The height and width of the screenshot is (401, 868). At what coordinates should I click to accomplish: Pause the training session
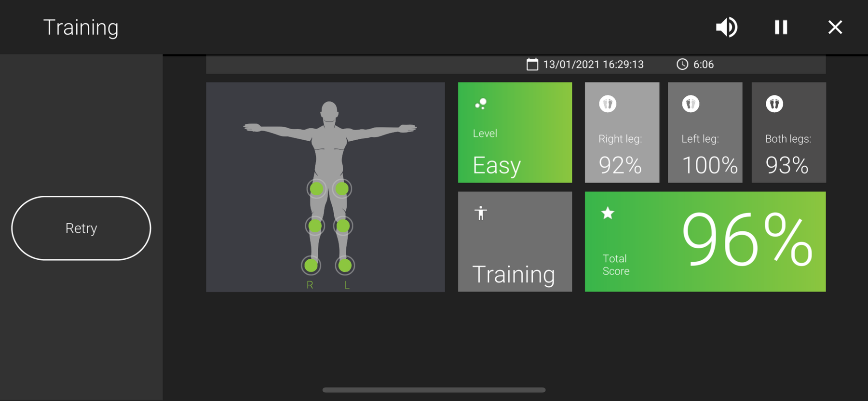click(x=781, y=27)
